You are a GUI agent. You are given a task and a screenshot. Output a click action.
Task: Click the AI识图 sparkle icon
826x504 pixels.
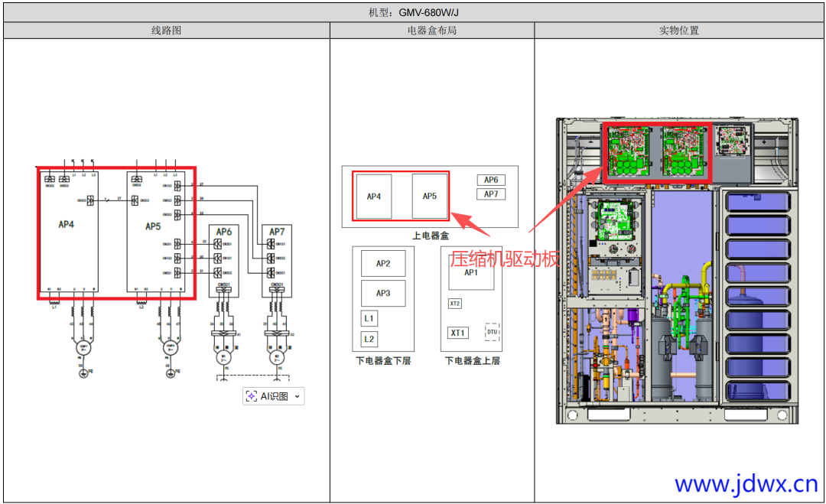pyautogui.click(x=250, y=396)
